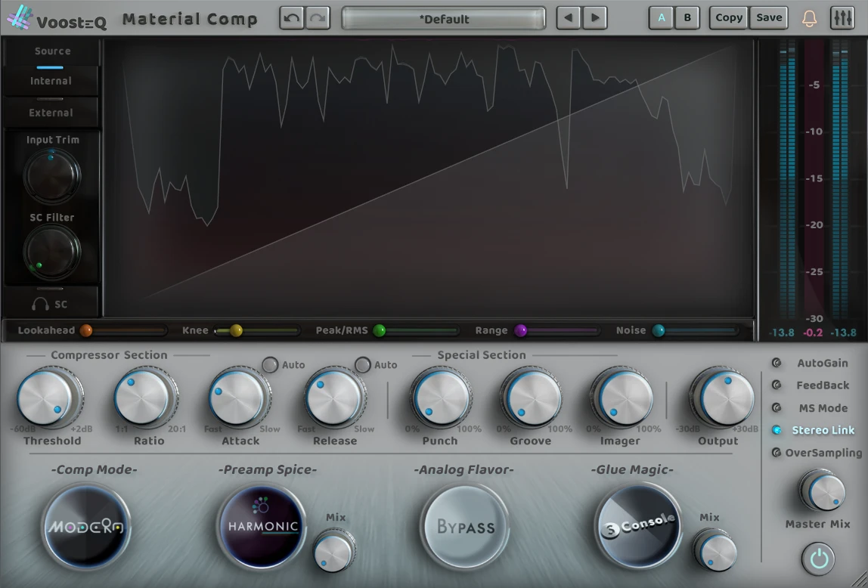Image resolution: width=868 pixels, height=588 pixels.
Task: Enable Auto for Attack
Action: pyautogui.click(x=270, y=365)
